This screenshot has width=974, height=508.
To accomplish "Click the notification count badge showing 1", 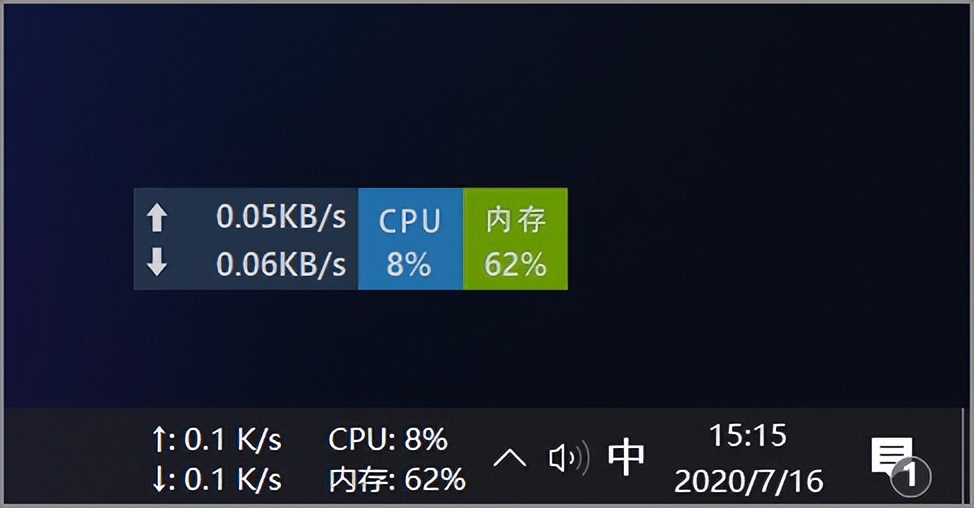I will (909, 477).
